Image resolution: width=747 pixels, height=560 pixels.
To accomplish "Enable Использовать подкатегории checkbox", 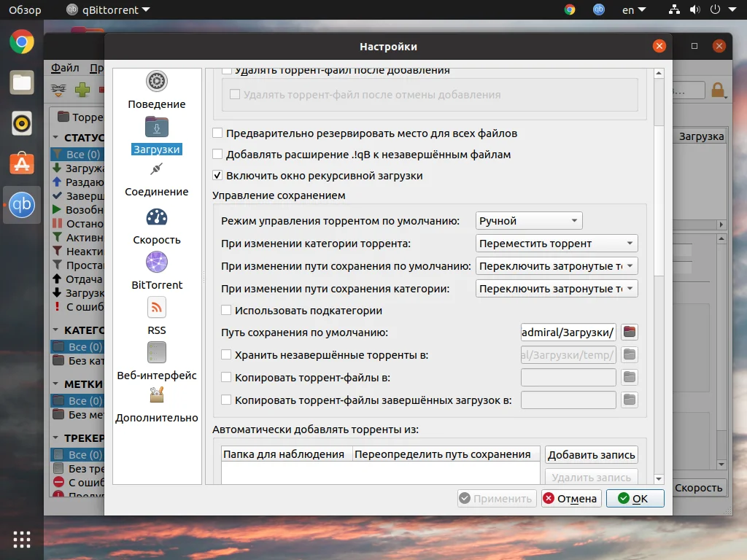I will click(x=226, y=311).
